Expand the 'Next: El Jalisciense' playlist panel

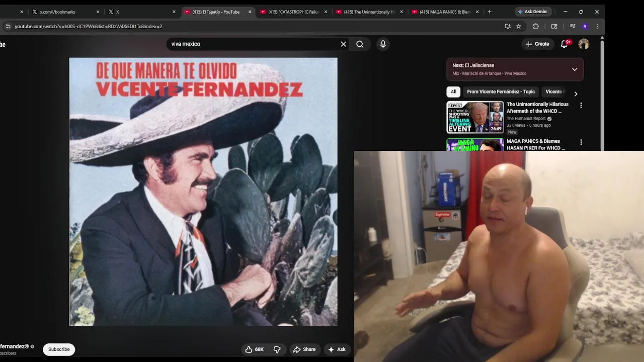575,69
